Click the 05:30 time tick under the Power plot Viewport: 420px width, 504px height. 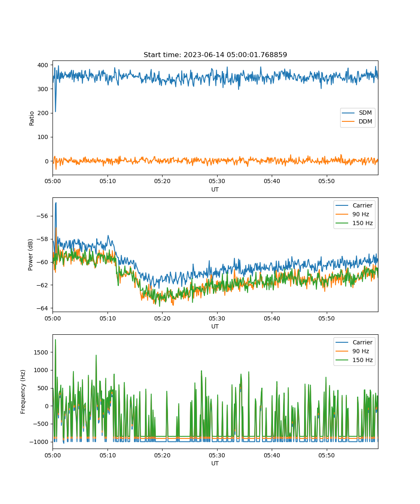[217, 318]
